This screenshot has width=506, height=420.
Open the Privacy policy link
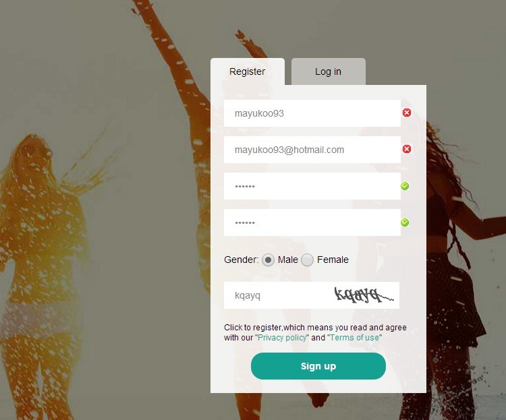(x=283, y=338)
